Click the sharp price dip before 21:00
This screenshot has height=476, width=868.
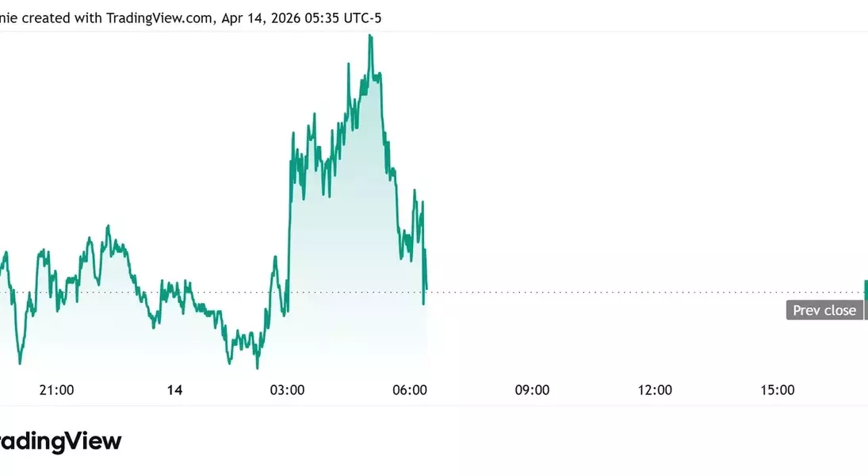point(20,363)
